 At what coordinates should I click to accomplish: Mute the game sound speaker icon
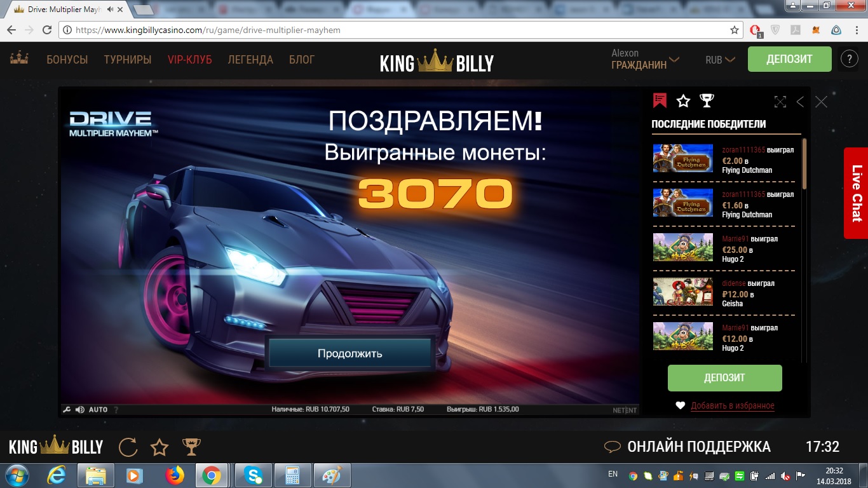click(79, 410)
